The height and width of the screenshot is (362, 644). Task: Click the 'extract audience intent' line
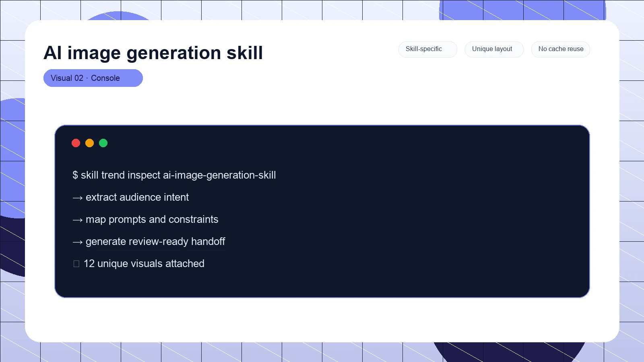tap(130, 197)
